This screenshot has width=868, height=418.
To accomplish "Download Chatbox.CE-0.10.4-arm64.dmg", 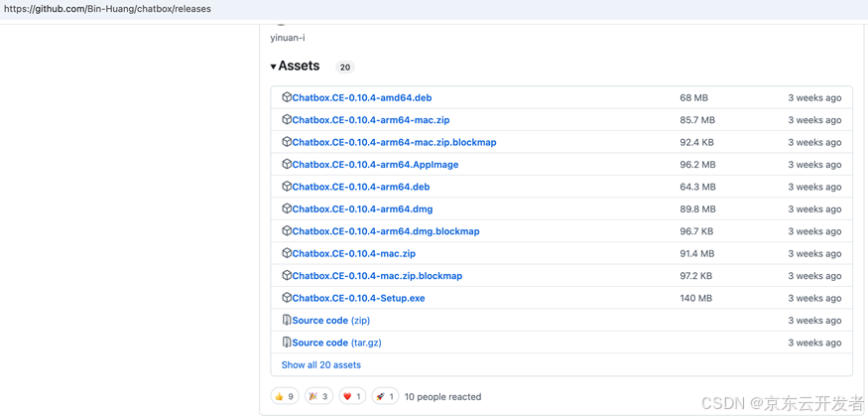I will click(363, 209).
